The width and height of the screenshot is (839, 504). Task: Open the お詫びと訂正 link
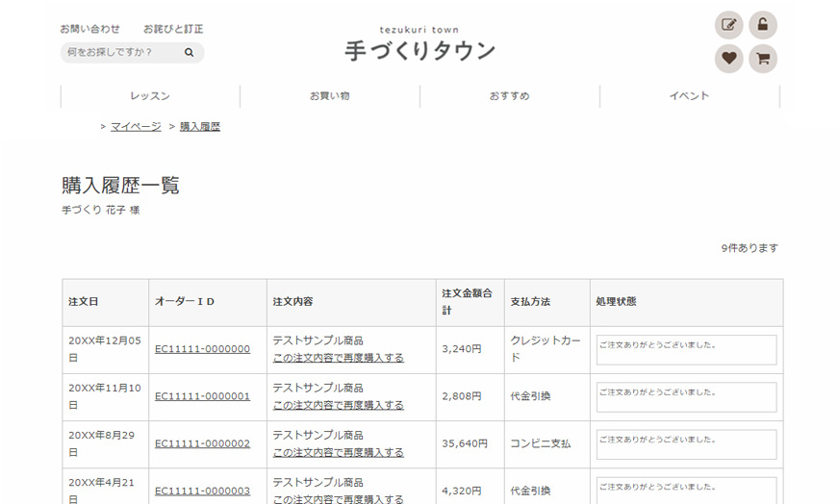(x=173, y=29)
